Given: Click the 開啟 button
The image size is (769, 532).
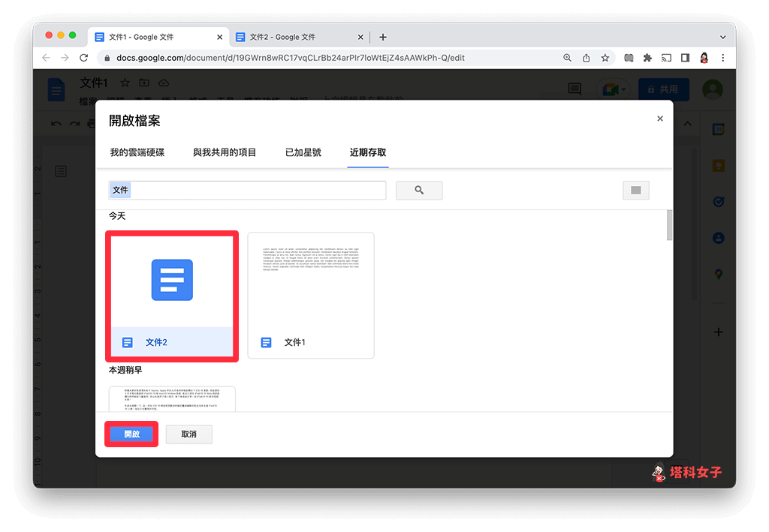Looking at the screenshot, I should point(131,434).
